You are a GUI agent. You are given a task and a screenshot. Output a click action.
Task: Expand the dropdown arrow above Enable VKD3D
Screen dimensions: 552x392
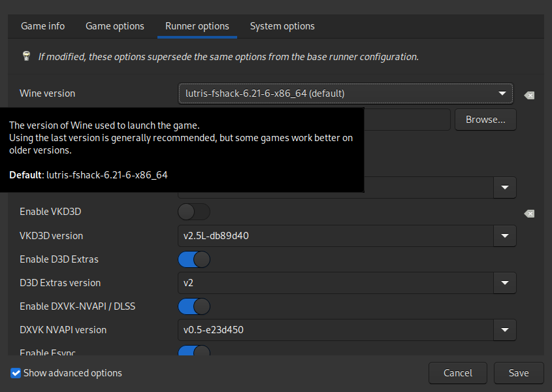(x=504, y=188)
